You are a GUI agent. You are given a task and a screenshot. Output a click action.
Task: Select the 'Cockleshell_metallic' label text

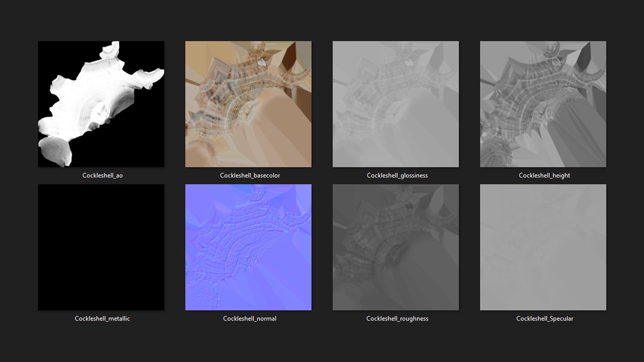coord(102,318)
